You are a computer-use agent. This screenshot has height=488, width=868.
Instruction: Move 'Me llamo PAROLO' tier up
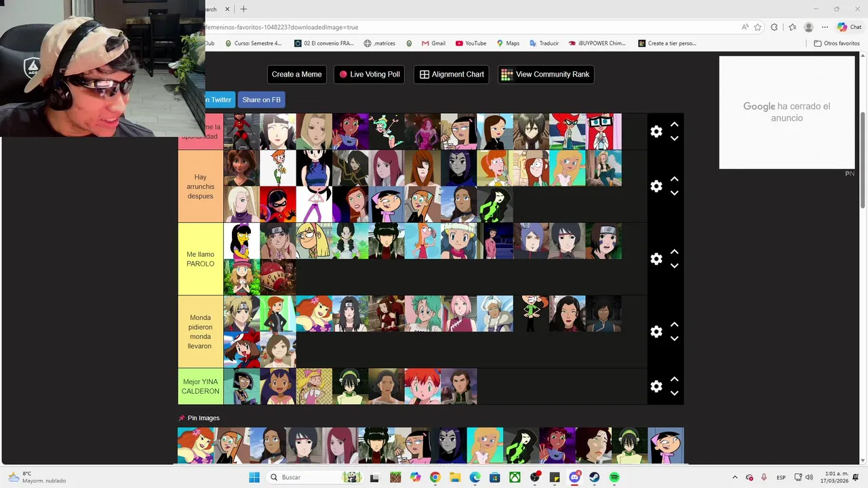674,251
